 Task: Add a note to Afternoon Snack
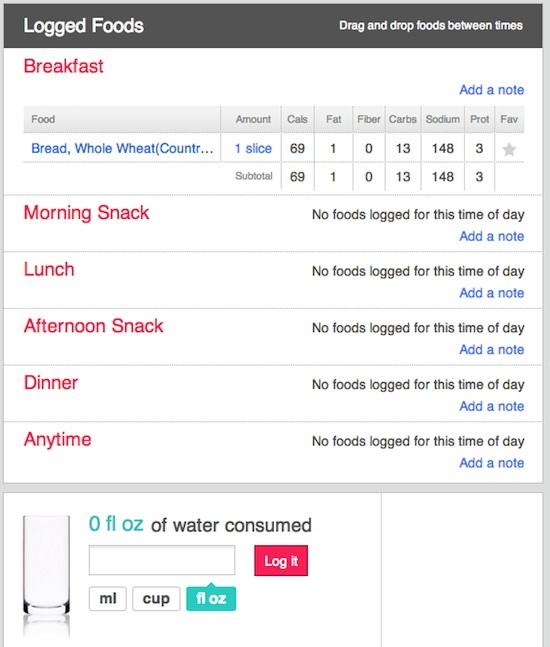[492, 349]
